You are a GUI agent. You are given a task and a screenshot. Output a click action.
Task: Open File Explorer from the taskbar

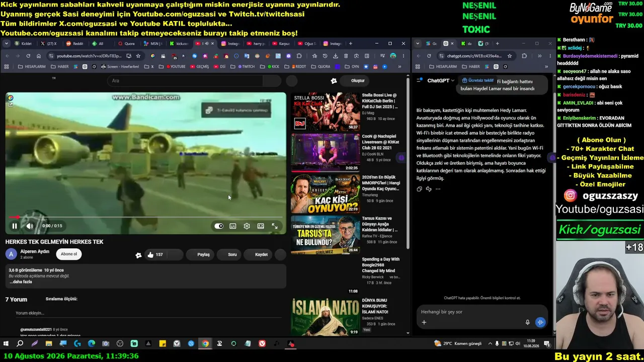pyautogui.click(x=49, y=344)
